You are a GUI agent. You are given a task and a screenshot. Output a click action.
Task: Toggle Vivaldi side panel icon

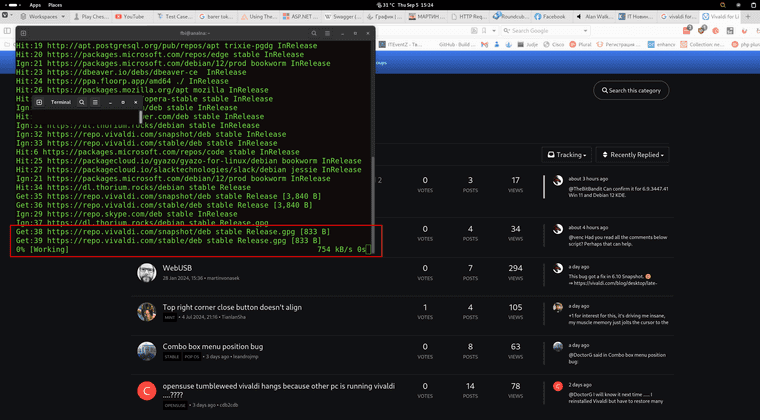7,31
